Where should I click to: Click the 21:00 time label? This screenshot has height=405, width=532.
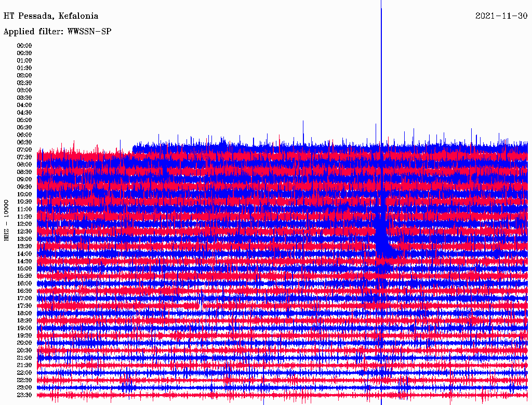[24, 358]
